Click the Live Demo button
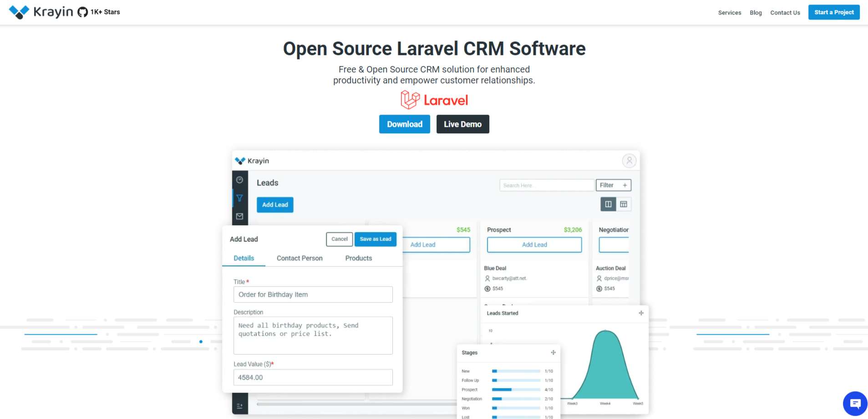This screenshot has height=419, width=868. coord(462,124)
